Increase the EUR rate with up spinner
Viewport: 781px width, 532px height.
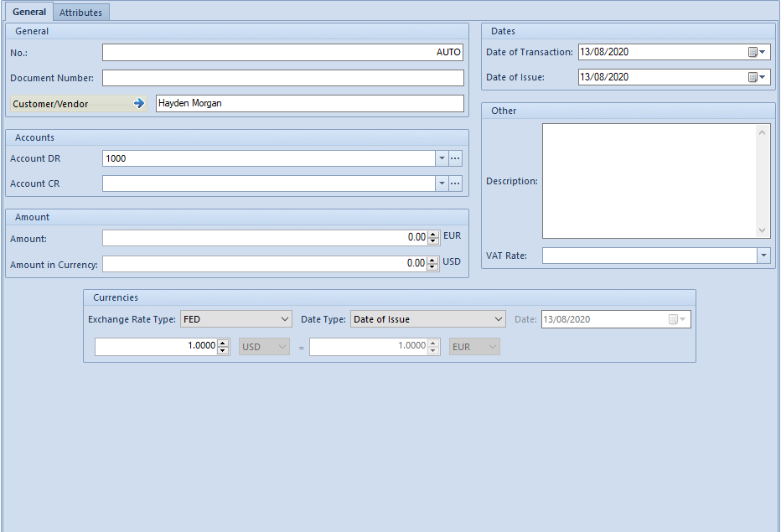pos(433,343)
